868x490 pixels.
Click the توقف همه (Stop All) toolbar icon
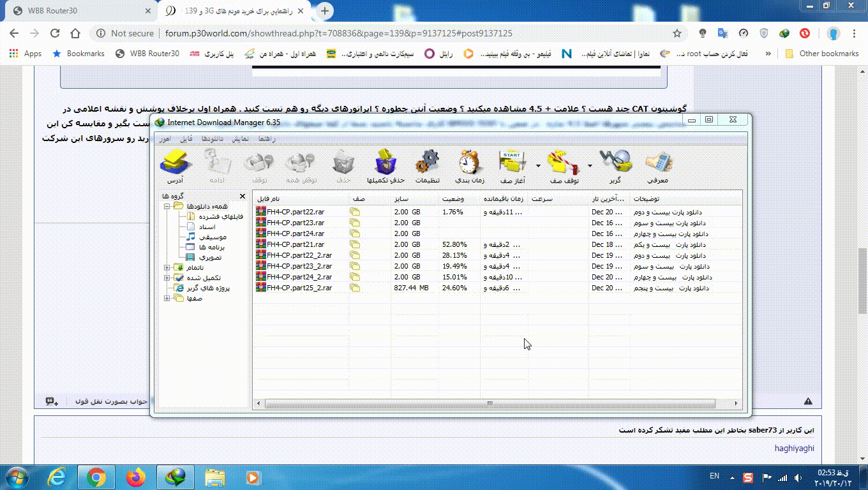pos(301,166)
